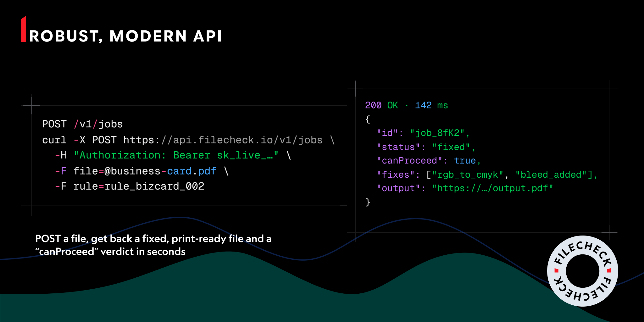Click the "canProceed" verdict in seconds text
The height and width of the screenshot is (322, 644).
[x=110, y=252]
